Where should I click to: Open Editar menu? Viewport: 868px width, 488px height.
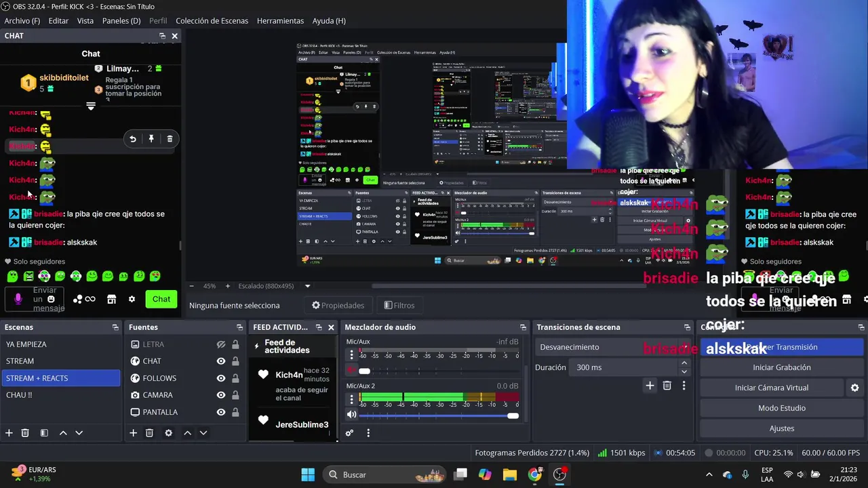coord(58,21)
